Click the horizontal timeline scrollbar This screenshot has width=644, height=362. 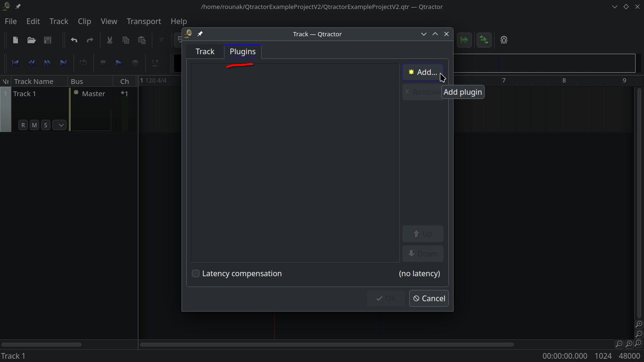tap(327, 345)
